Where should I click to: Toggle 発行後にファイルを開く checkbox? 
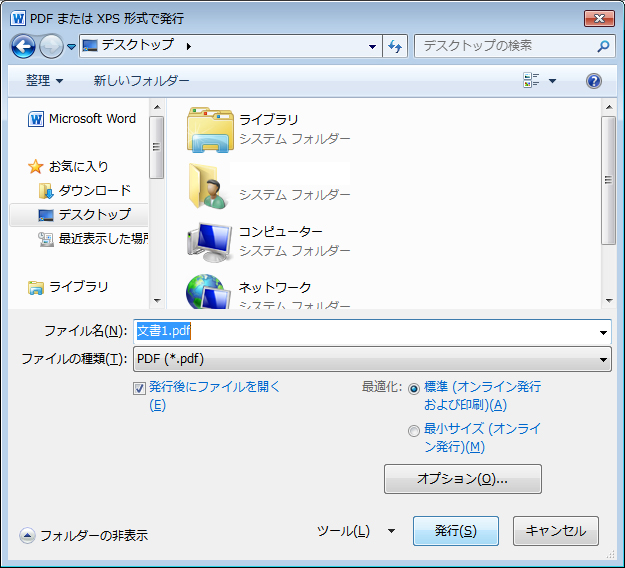click(x=140, y=387)
